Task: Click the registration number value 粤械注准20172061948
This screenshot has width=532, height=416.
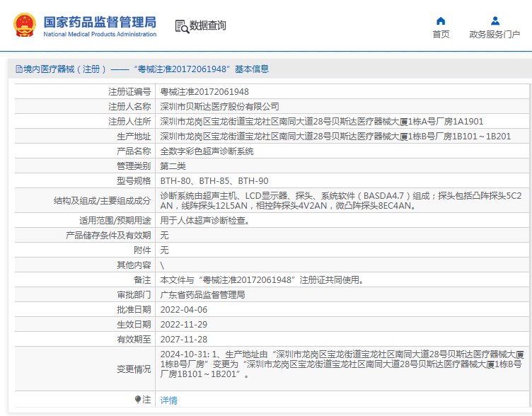Action: tap(204, 92)
